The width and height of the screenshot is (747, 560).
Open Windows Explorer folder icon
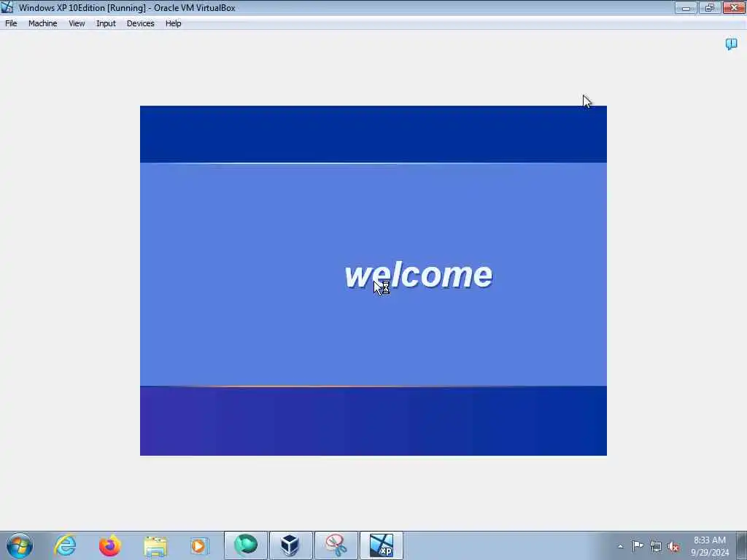click(x=155, y=545)
